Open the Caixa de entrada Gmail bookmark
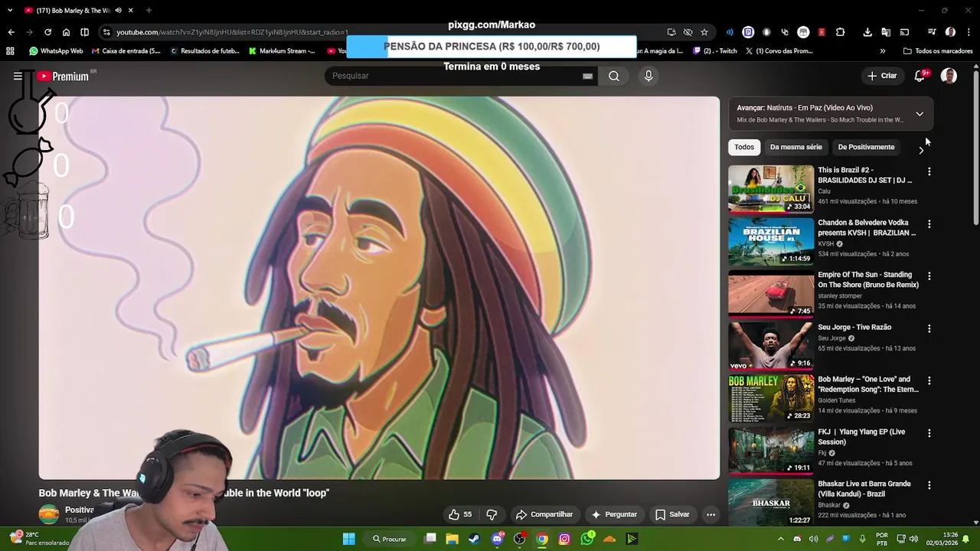This screenshot has width=980, height=551. pos(126,51)
